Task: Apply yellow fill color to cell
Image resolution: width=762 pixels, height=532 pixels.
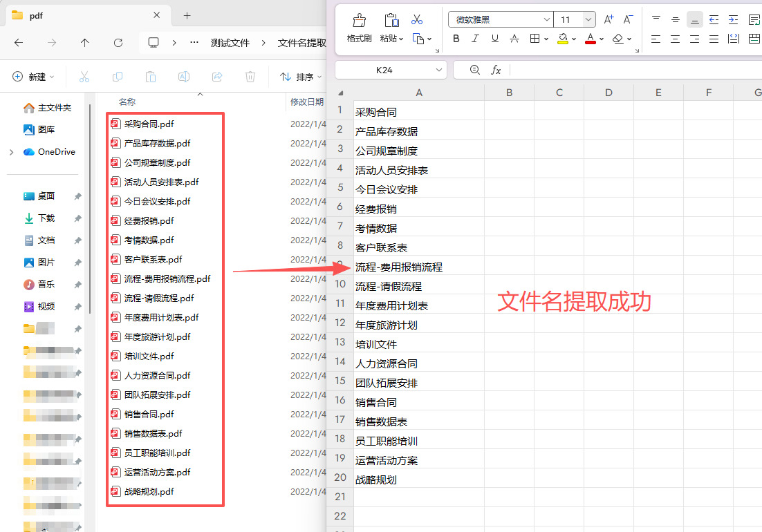Action: pos(562,39)
